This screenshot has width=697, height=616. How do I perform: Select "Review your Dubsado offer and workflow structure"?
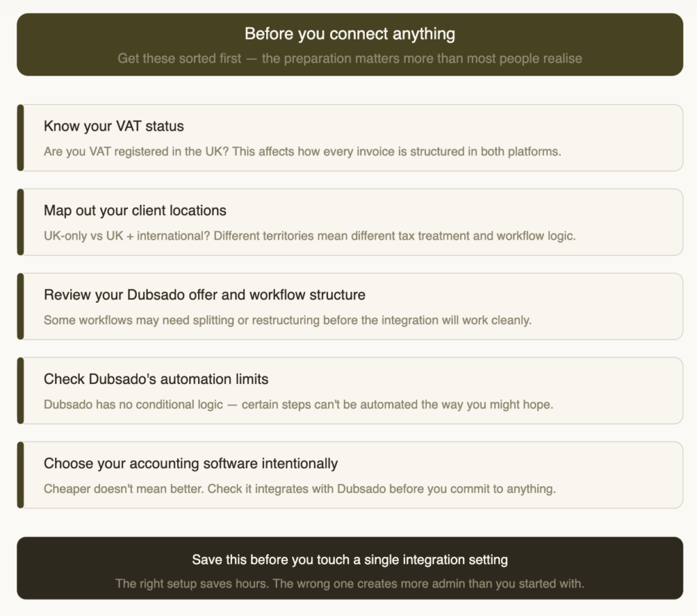click(204, 295)
